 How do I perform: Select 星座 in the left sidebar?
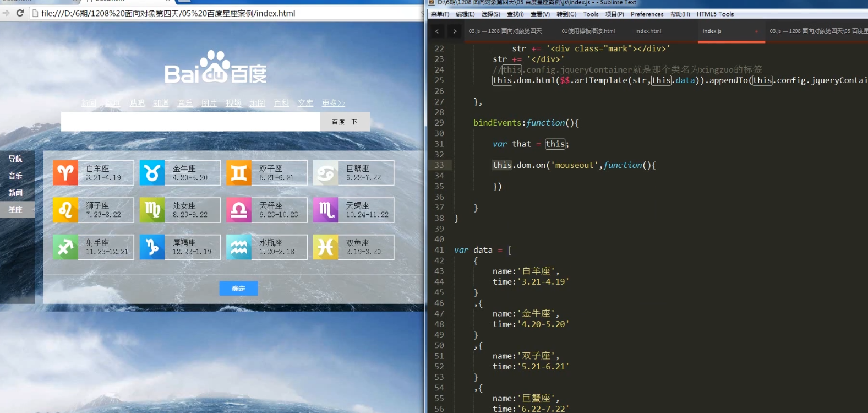tap(17, 210)
